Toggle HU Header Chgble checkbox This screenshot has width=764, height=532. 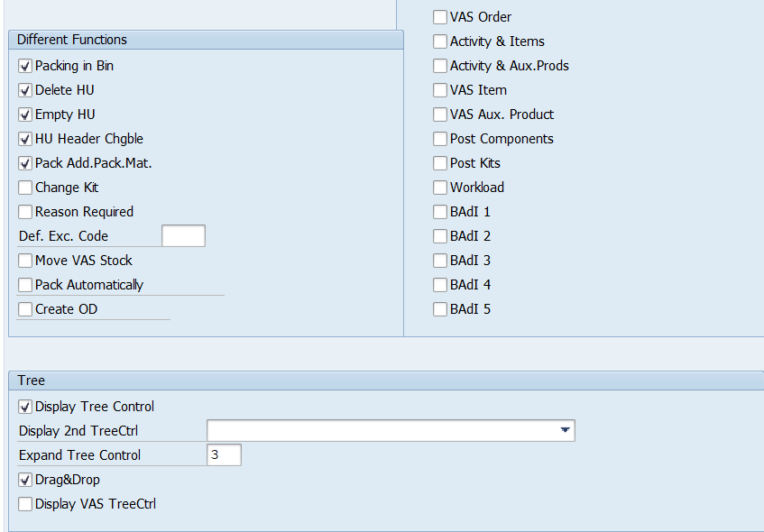click(x=25, y=139)
